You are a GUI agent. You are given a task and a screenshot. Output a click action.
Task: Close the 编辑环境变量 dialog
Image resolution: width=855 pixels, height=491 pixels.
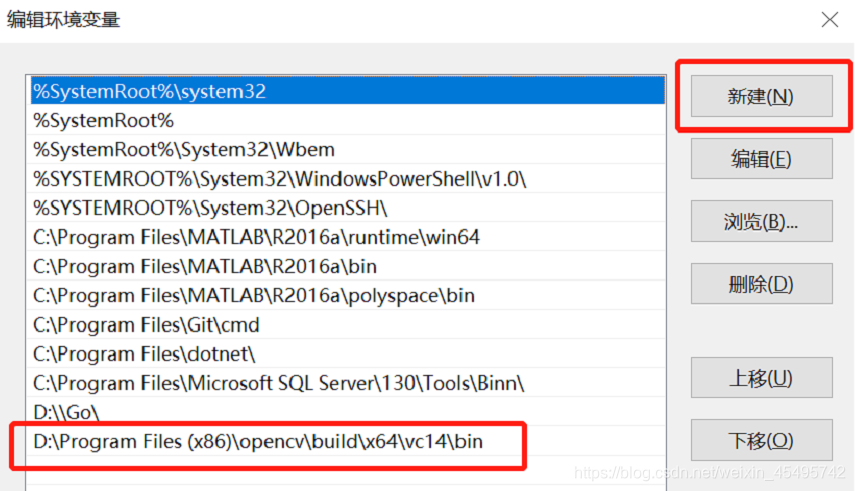click(829, 20)
